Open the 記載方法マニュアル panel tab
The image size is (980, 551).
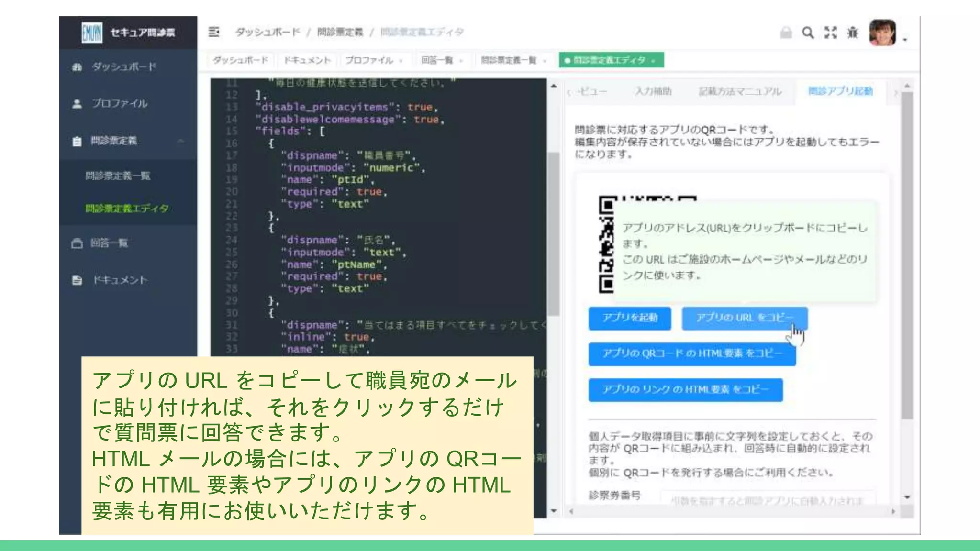coord(740,91)
